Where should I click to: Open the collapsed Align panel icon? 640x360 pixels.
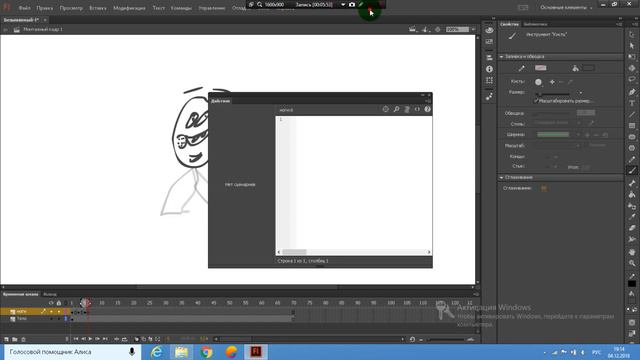tap(489, 58)
